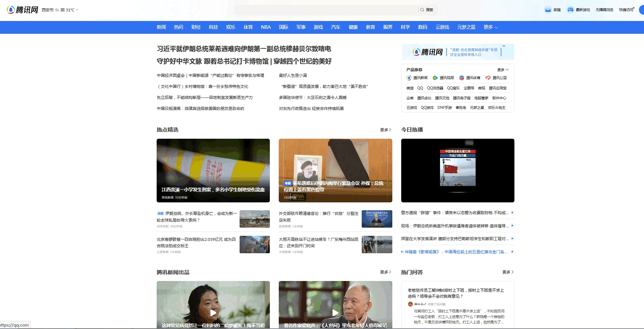This screenshot has width=644, height=329.
Task: Open 北京南锣鼓巷四合院 thumbnail image
Action: point(255,244)
